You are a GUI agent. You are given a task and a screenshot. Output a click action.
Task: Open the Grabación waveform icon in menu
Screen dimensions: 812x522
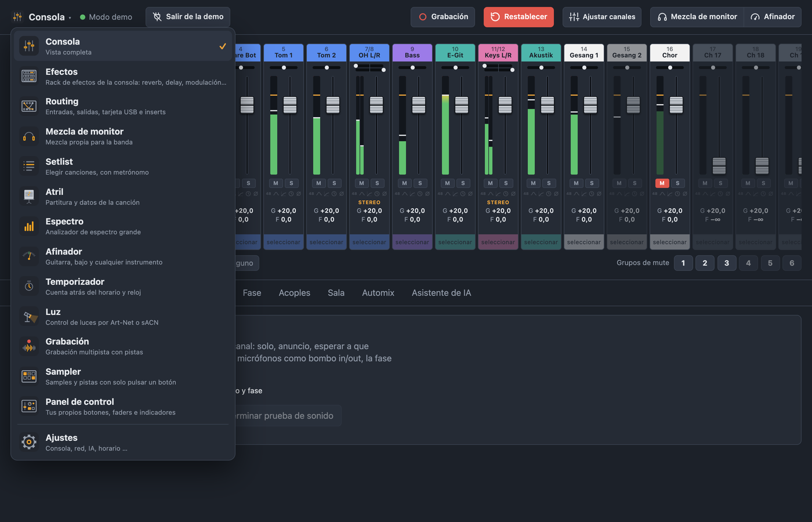coord(29,346)
